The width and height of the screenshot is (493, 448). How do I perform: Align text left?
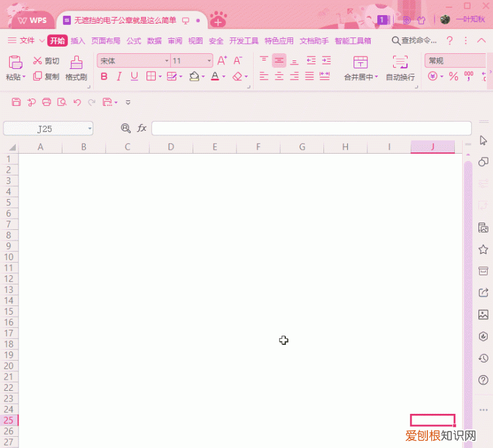click(x=264, y=76)
